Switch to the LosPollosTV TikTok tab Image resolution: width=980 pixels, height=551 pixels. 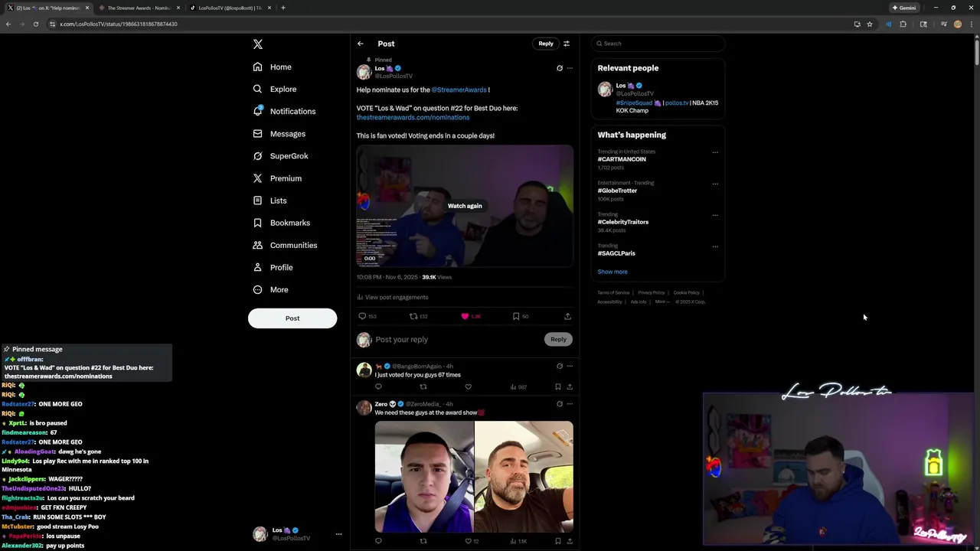[x=229, y=8]
